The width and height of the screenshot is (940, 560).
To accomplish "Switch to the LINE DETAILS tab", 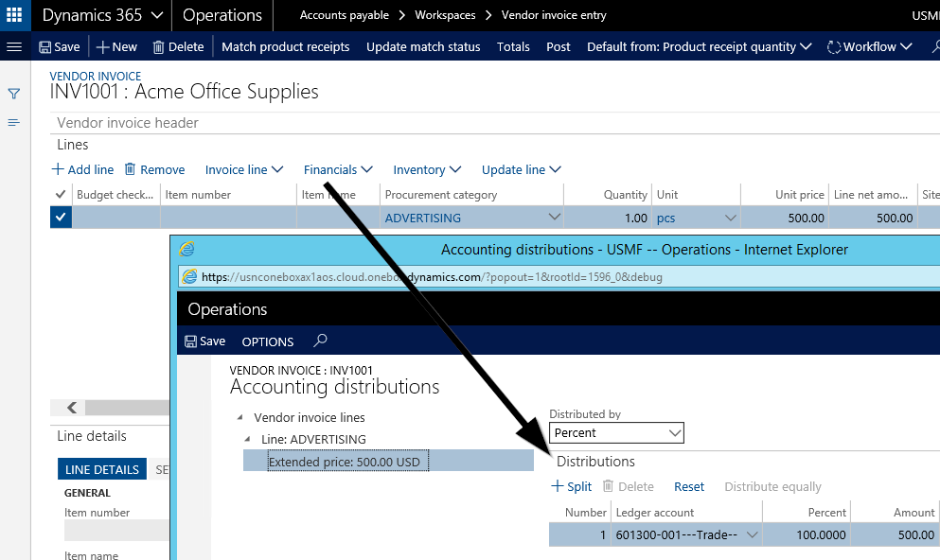I will 102,469.
